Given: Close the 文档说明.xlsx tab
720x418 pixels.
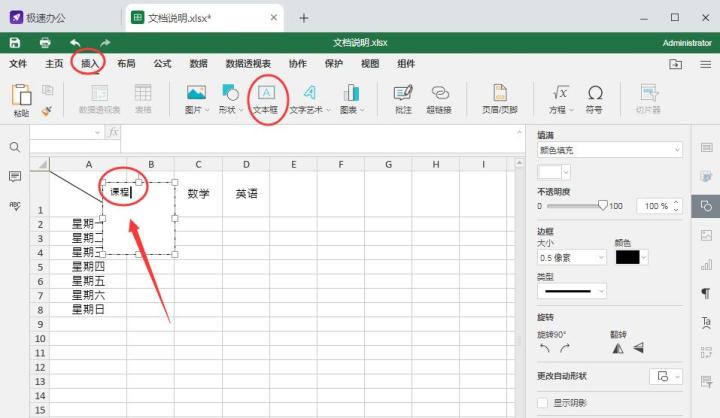Looking at the screenshot, I should (274, 17).
